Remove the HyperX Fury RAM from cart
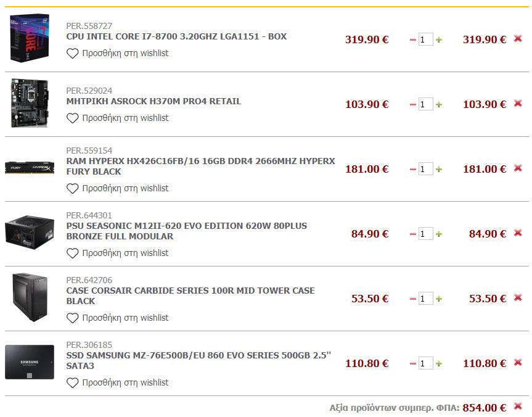The height and width of the screenshot is (417, 532). (518, 168)
